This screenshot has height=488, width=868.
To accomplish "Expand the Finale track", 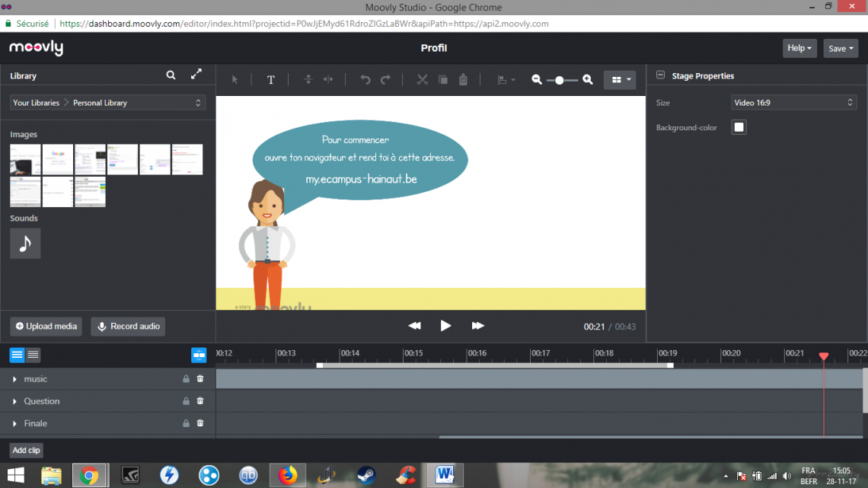I will 15,423.
